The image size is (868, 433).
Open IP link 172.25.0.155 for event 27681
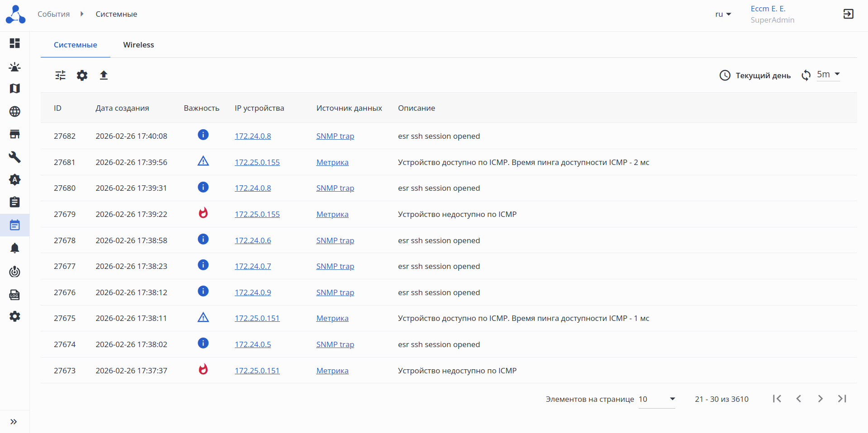click(257, 162)
